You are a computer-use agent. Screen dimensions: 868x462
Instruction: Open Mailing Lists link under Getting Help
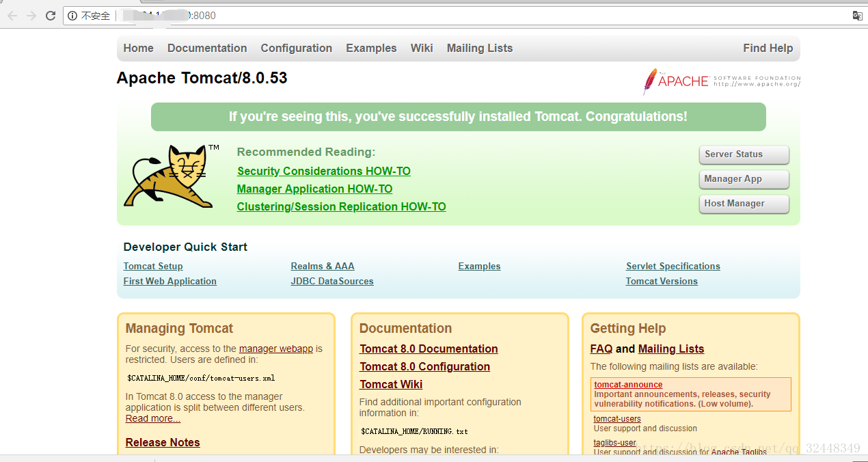[x=671, y=349]
